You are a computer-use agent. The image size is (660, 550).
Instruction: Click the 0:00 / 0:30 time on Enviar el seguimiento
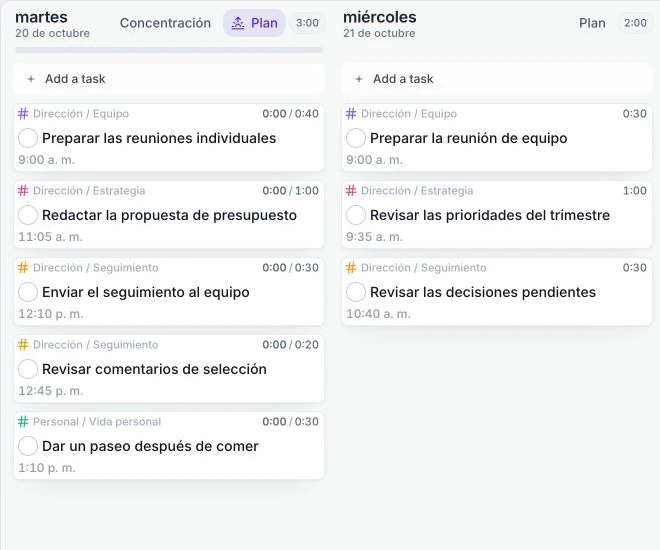[x=290, y=268]
